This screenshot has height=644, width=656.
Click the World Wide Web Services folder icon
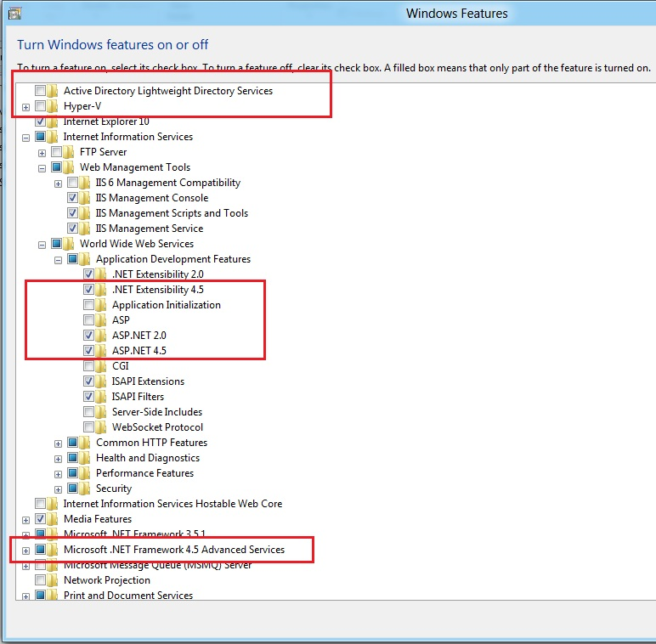click(70, 244)
